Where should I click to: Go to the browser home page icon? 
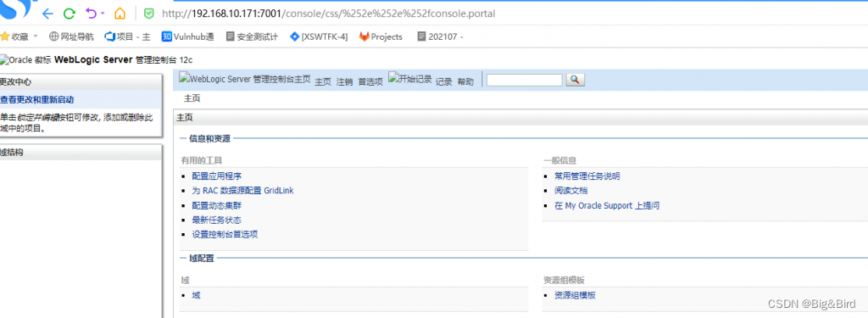[x=120, y=14]
